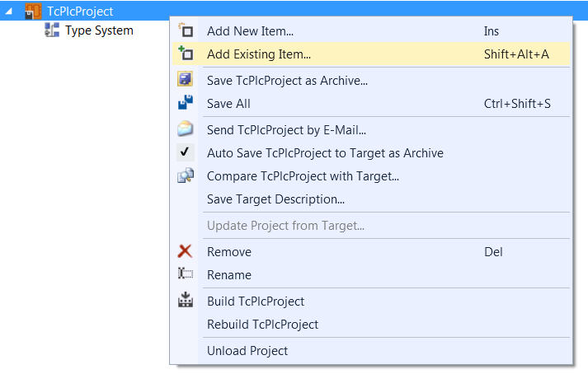Select the TcPlcProject tree item label
Viewport: 588px width, 374px height.
pyautogui.click(x=80, y=12)
